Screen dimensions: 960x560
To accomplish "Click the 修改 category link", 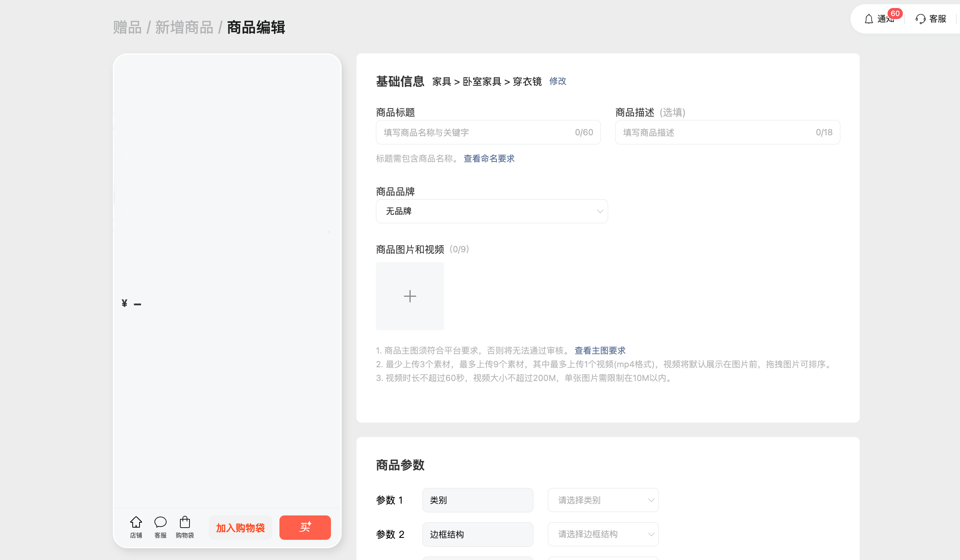I will click(557, 81).
